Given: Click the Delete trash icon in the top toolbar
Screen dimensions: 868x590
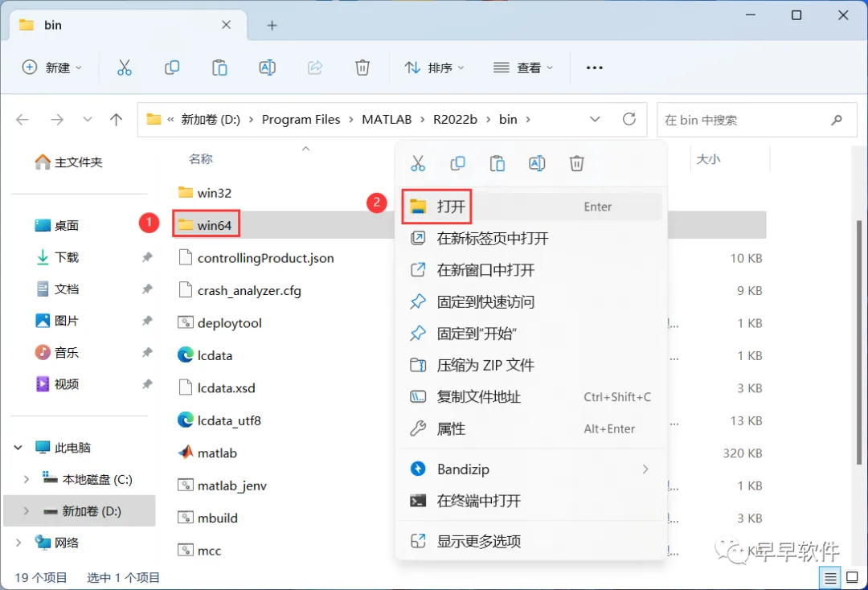Looking at the screenshot, I should point(362,68).
